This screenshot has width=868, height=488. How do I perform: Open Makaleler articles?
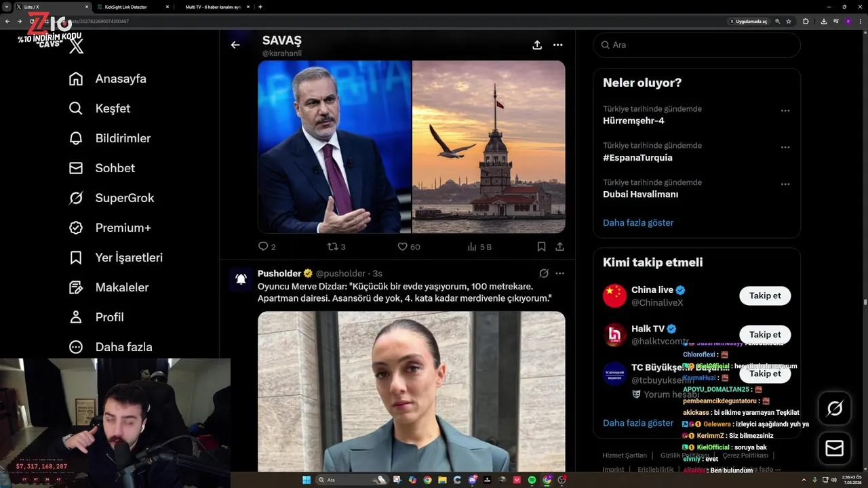point(108,287)
